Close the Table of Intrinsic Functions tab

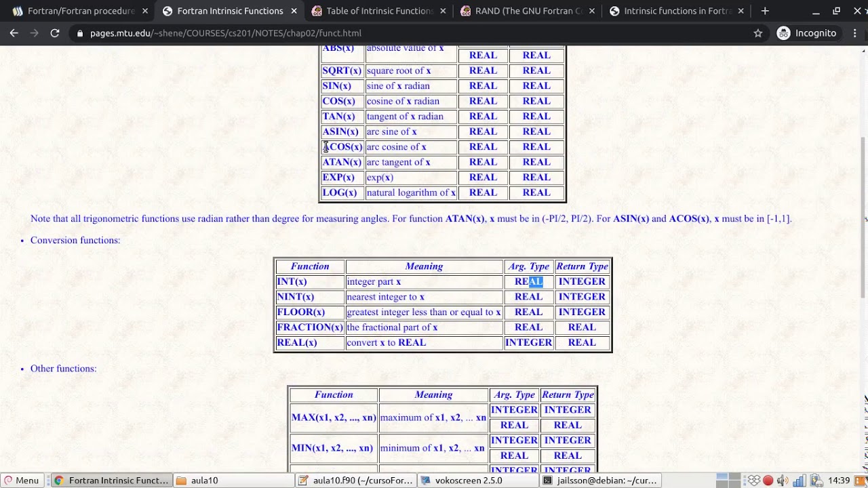pyautogui.click(x=443, y=11)
